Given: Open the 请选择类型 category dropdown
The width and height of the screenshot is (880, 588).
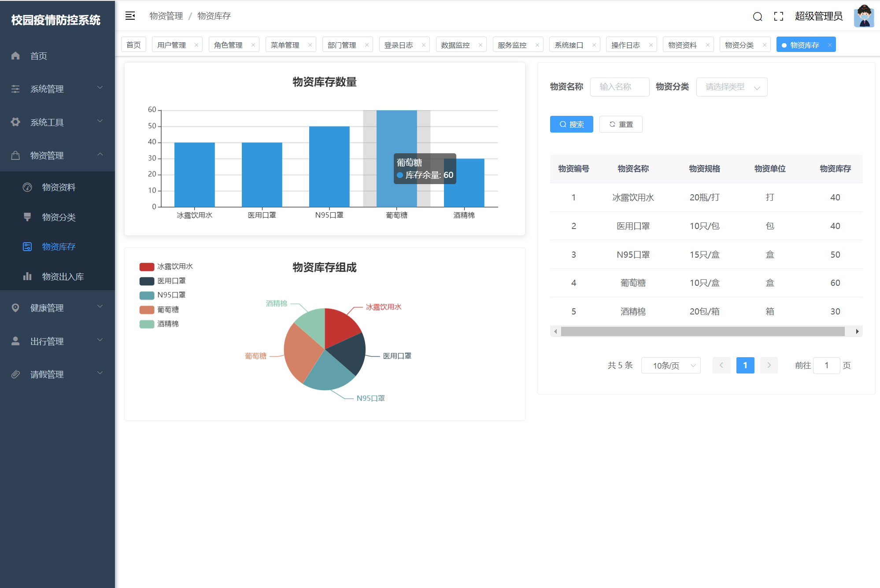Looking at the screenshot, I should tap(732, 87).
